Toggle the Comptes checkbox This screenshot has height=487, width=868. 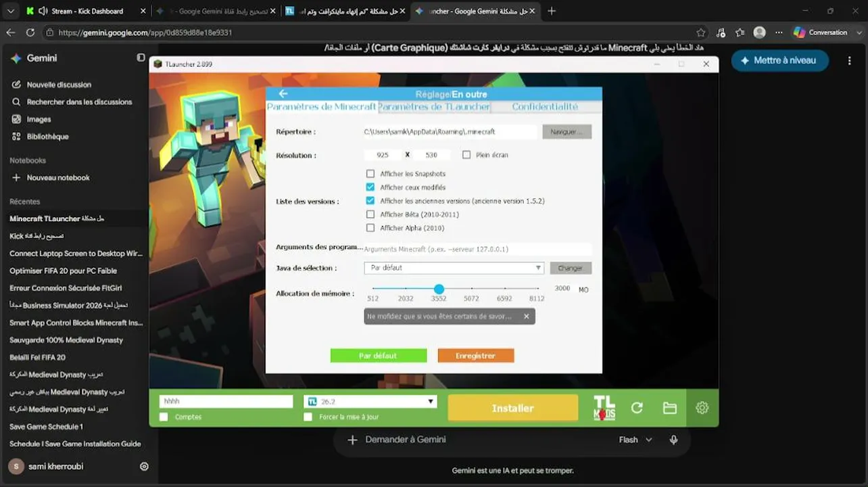click(164, 417)
